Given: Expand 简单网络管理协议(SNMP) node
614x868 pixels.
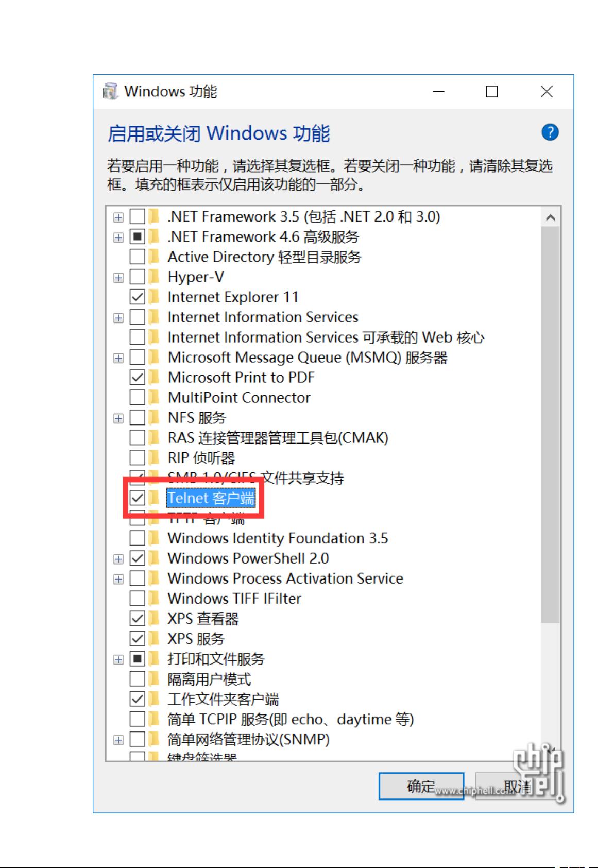Looking at the screenshot, I should point(118,740).
